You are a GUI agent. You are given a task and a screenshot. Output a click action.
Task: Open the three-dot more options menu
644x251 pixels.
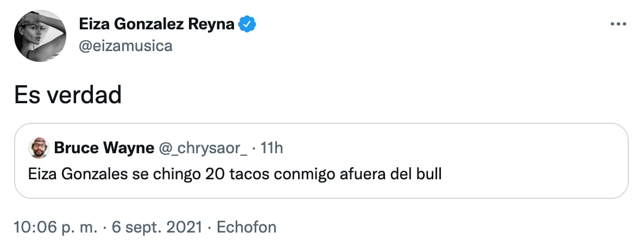(x=618, y=24)
